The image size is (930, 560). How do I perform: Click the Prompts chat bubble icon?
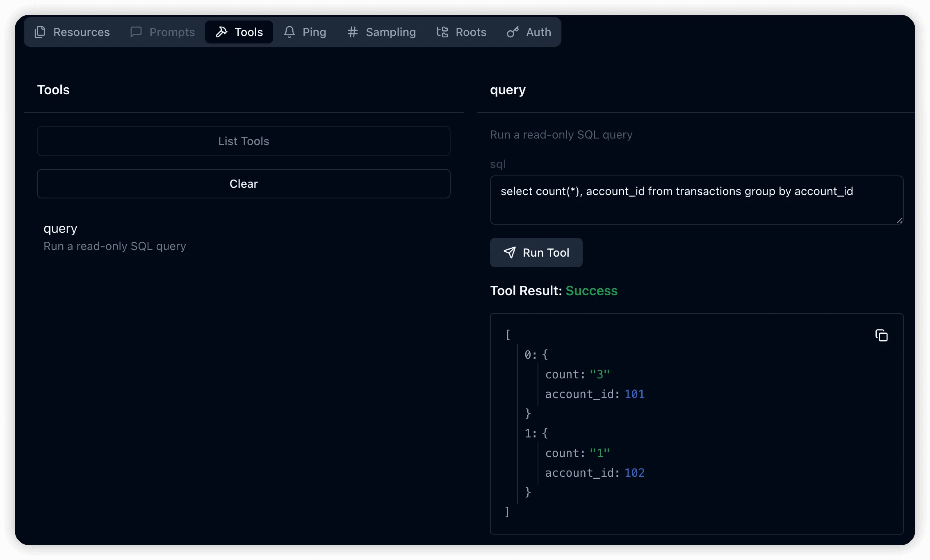point(136,32)
